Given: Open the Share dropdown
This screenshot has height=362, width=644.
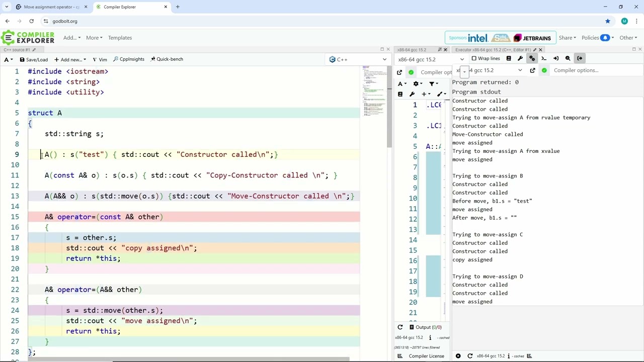Looking at the screenshot, I should (567, 38).
